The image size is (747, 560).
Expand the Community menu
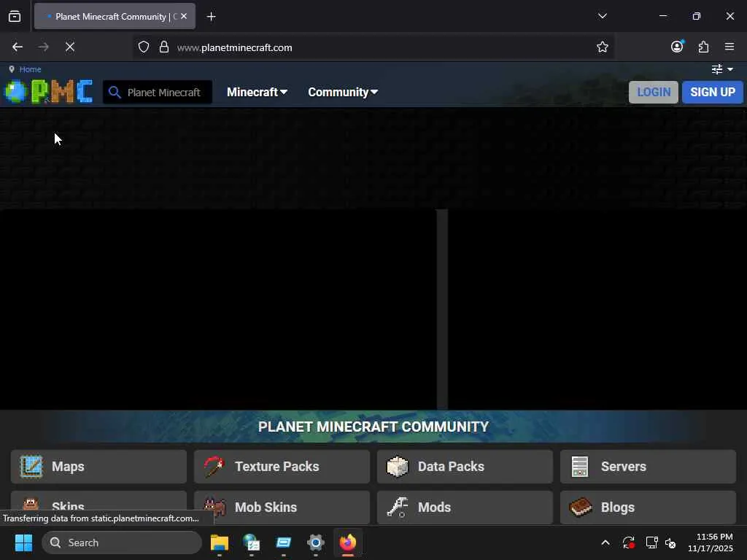click(343, 92)
